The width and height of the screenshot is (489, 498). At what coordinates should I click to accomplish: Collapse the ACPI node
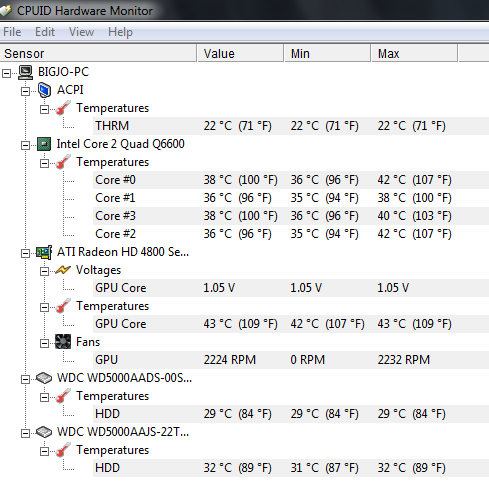(25, 91)
